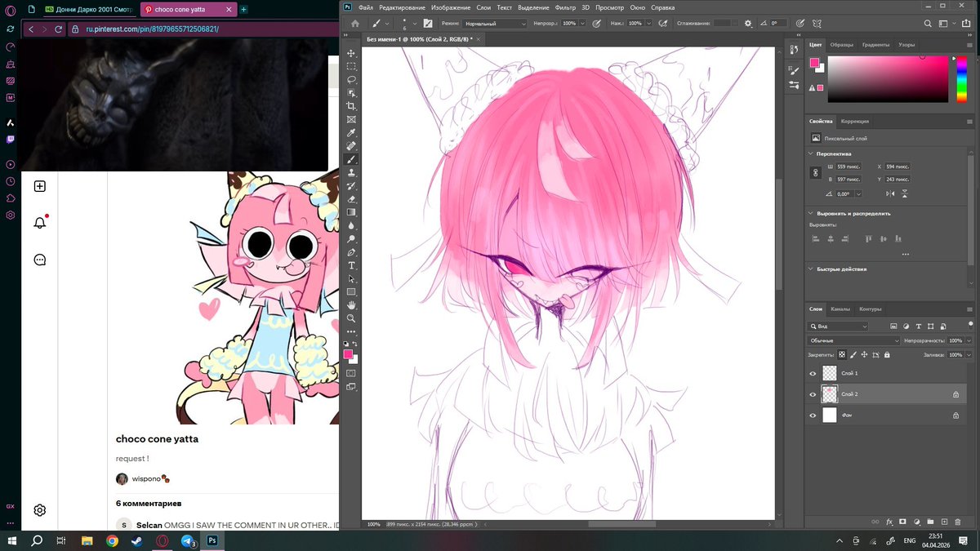Select the Gradient tool
Image resolution: width=980 pixels, height=551 pixels.
(x=352, y=212)
